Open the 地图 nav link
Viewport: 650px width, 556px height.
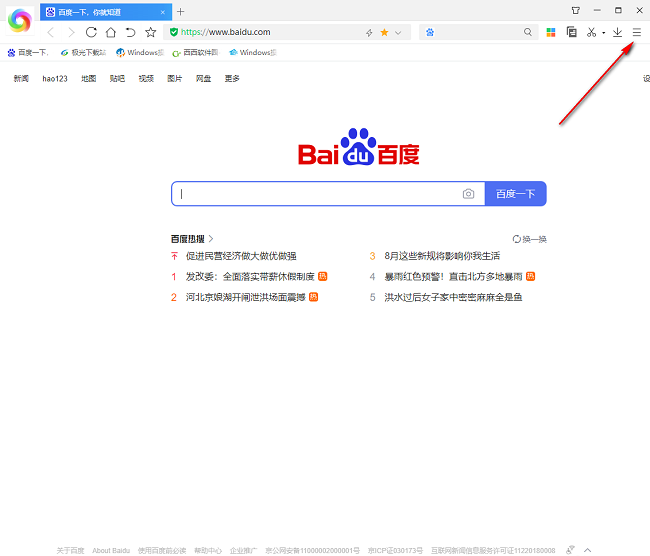tap(88, 78)
